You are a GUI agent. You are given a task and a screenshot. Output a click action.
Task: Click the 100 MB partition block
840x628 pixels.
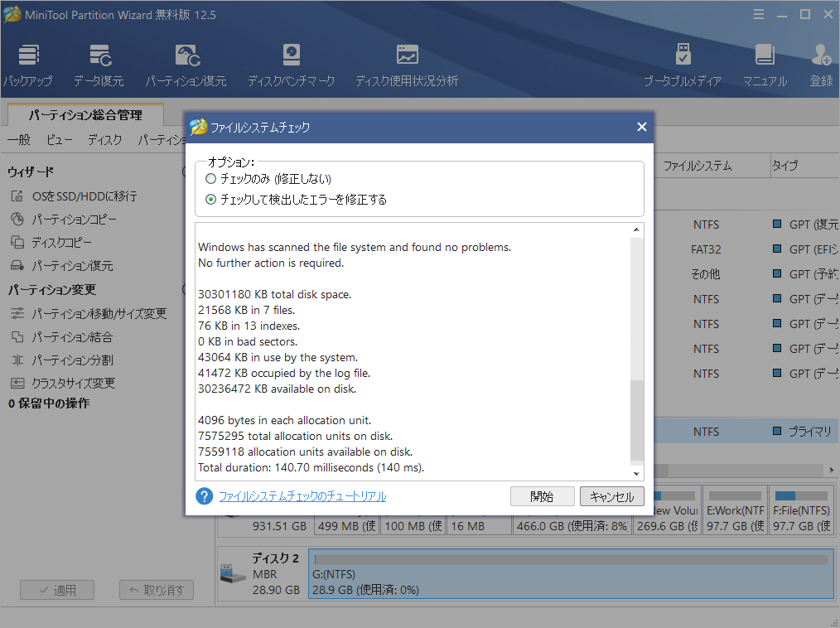point(413,525)
